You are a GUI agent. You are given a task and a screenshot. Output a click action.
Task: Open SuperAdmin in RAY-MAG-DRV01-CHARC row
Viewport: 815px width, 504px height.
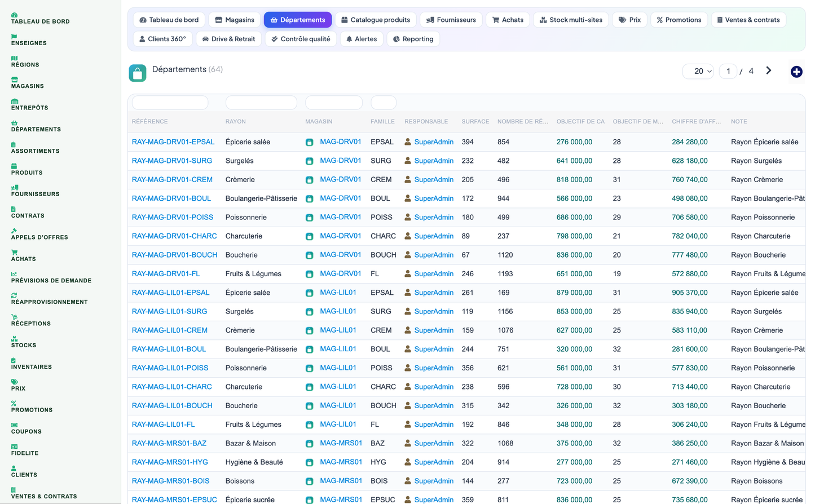click(x=434, y=236)
